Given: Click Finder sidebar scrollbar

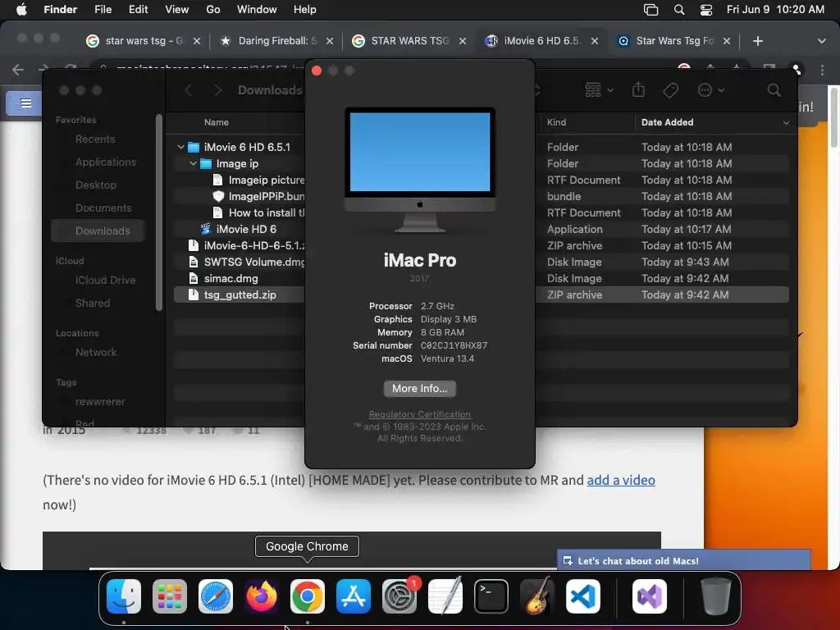Looking at the screenshot, I should pyautogui.click(x=158, y=212).
